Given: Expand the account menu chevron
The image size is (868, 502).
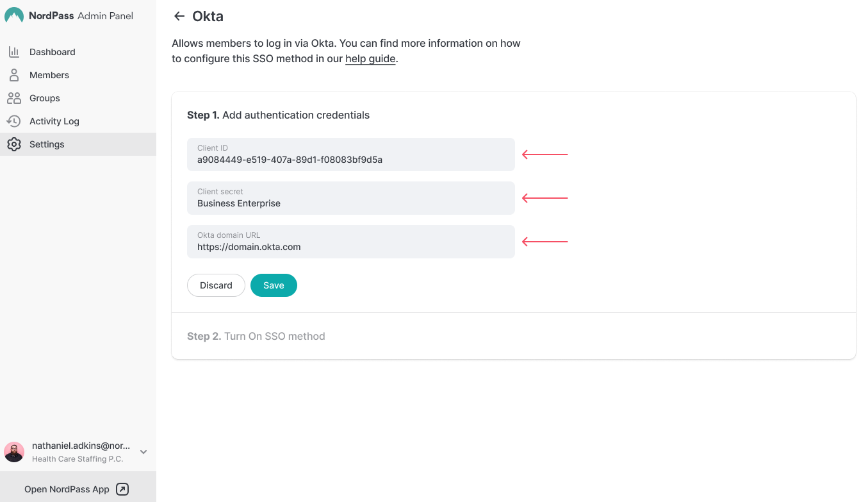Looking at the screenshot, I should click(x=143, y=452).
